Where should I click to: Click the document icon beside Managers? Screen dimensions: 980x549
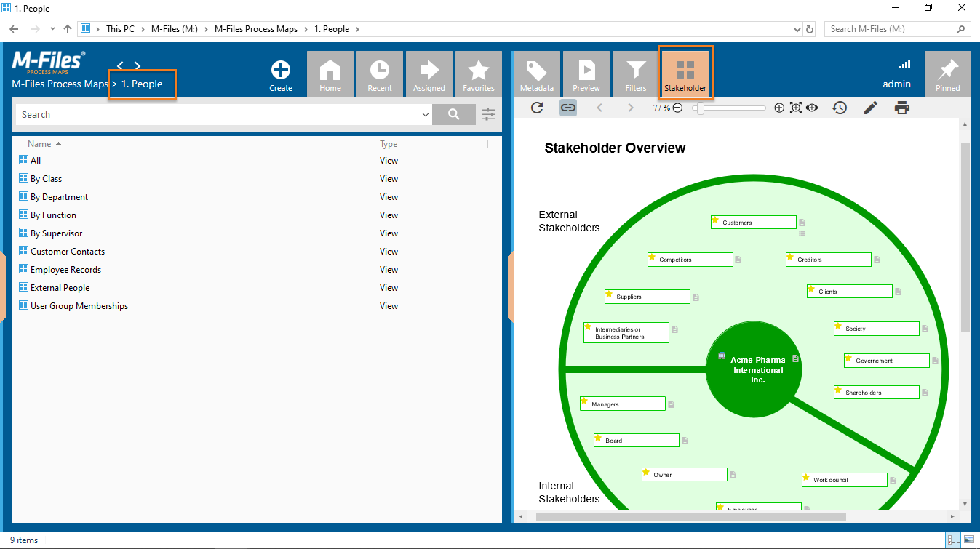(672, 404)
